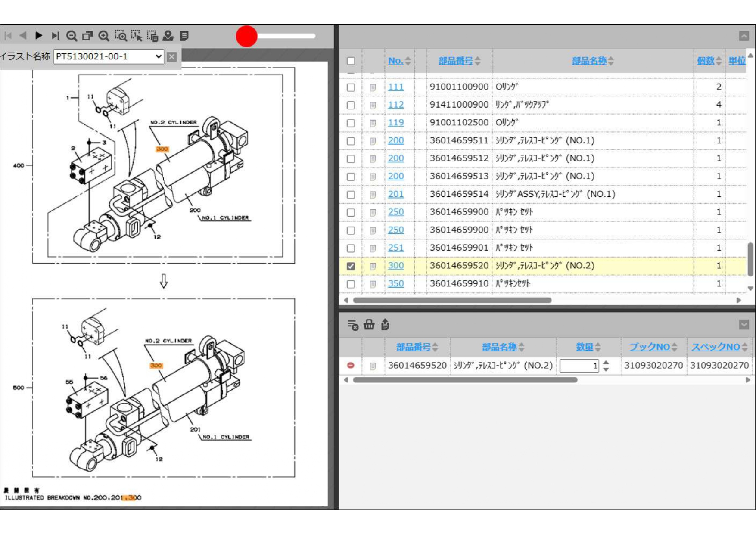Expand the cart panel chevron
The height and width of the screenshot is (534, 756).
click(744, 325)
